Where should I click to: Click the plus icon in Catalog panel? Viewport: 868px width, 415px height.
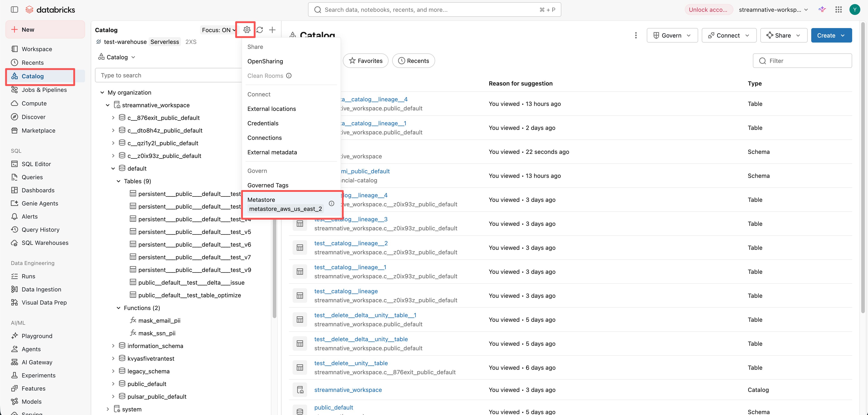point(272,30)
